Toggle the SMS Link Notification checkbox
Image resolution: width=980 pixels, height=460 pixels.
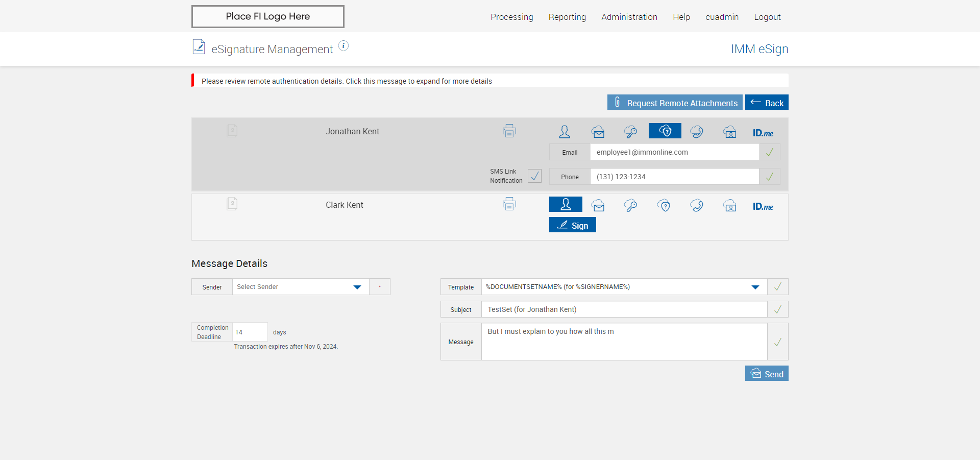click(x=534, y=176)
